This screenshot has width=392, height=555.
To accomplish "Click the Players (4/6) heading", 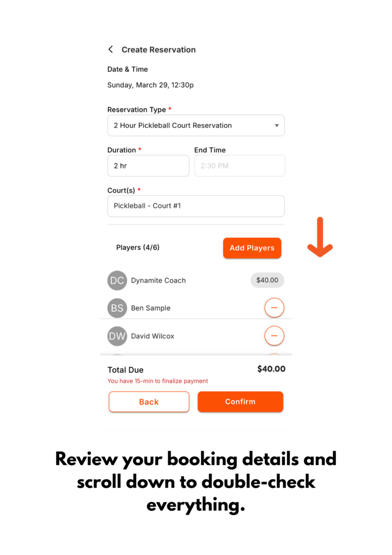I will coord(138,248).
